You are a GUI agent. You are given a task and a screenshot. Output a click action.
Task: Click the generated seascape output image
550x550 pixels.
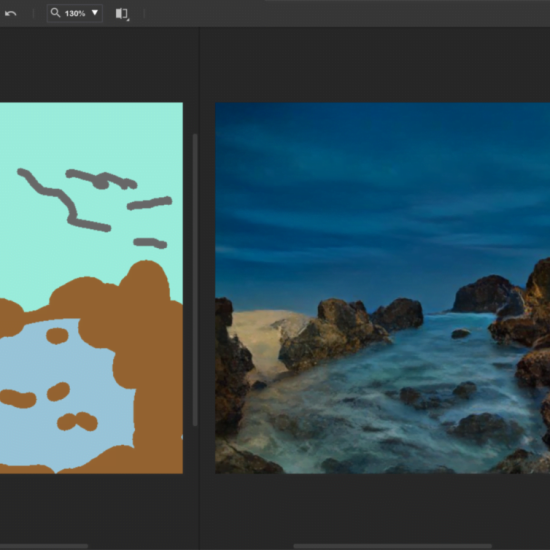[x=382, y=288]
